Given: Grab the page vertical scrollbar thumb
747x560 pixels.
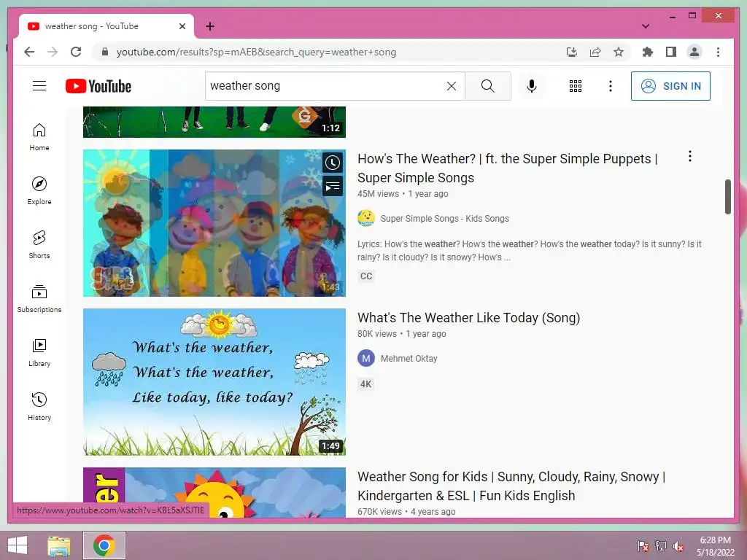Looking at the screenshot, I should pos(727,197).
